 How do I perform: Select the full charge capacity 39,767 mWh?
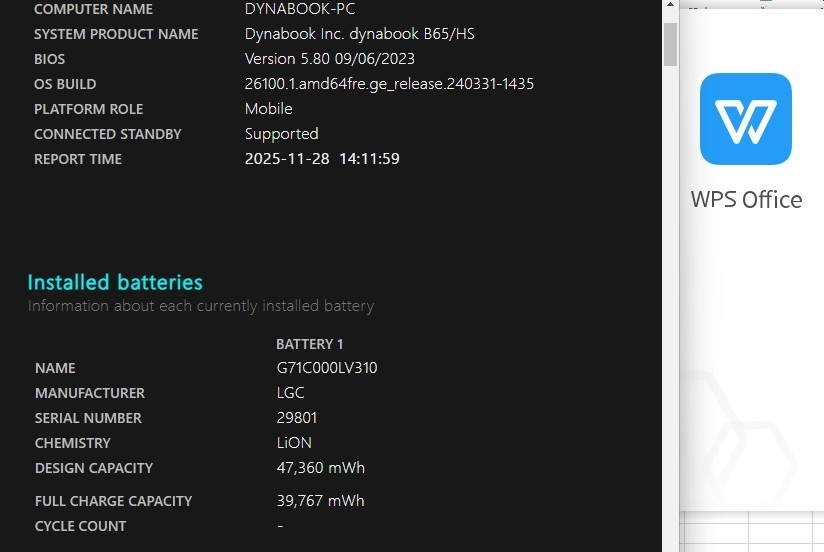(x=320, y=501)
